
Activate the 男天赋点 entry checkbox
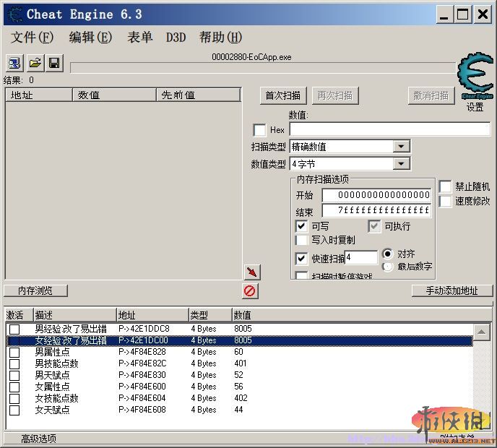14,376
